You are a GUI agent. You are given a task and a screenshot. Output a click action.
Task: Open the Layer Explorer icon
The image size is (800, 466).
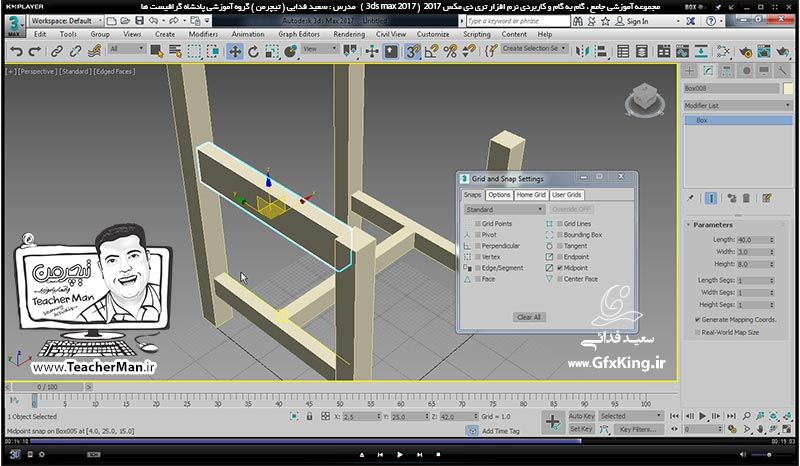tap(642, 51)
